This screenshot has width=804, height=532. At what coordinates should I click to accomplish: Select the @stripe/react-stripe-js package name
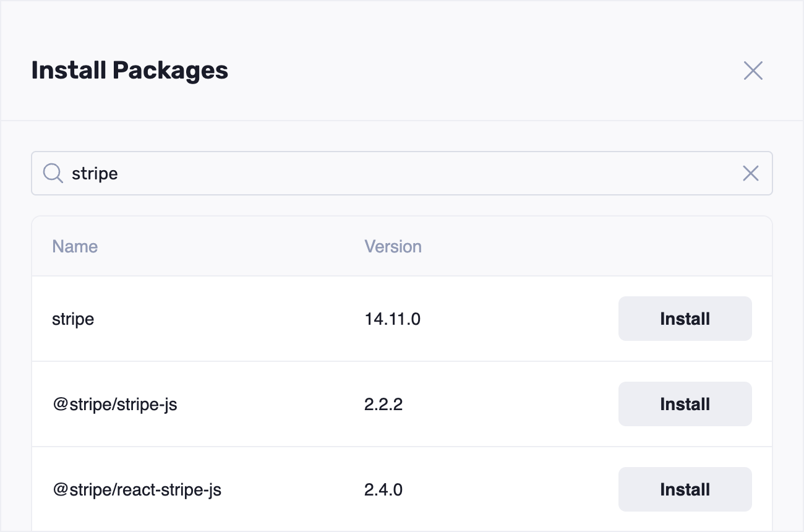[137, 490]
